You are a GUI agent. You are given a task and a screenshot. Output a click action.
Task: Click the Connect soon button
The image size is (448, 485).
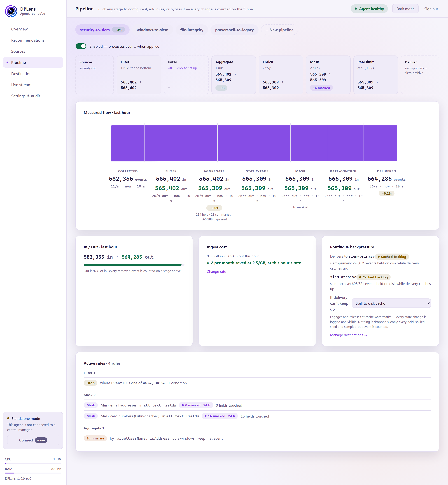pyautogui.click(x=33, y=440)
